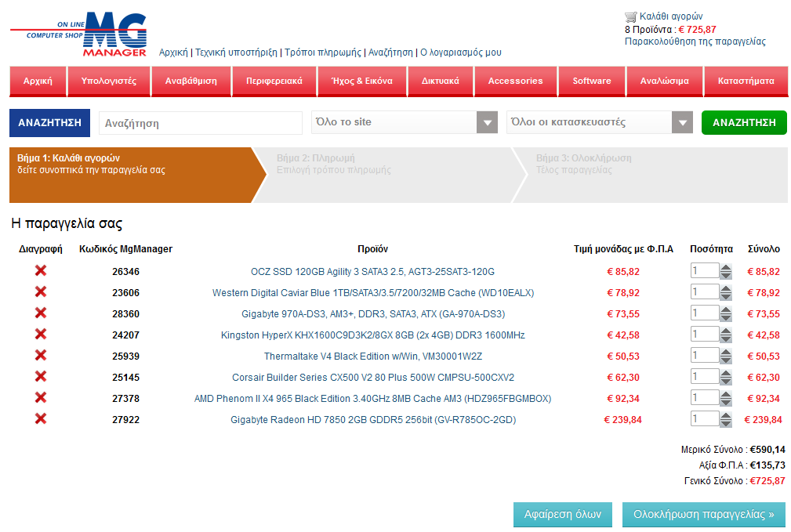The image size is (791, 532).
Task: Click the Γενικό Σύνολo €725,87 total
Action: tap(735, 481)
